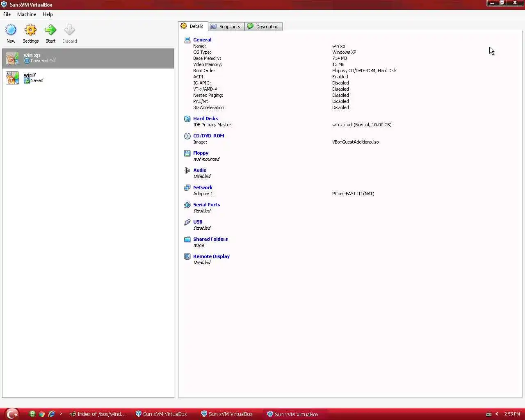Click the Hard Disks section icon
Viewport: 525px width, 420px height.
pyautogui.click(x=187, y=119)
